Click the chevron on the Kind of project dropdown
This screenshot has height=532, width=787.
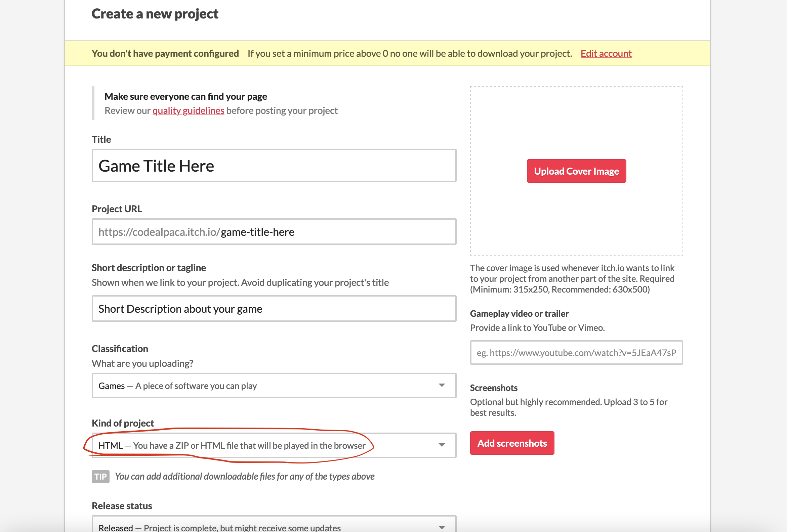(x=442, y=445)
